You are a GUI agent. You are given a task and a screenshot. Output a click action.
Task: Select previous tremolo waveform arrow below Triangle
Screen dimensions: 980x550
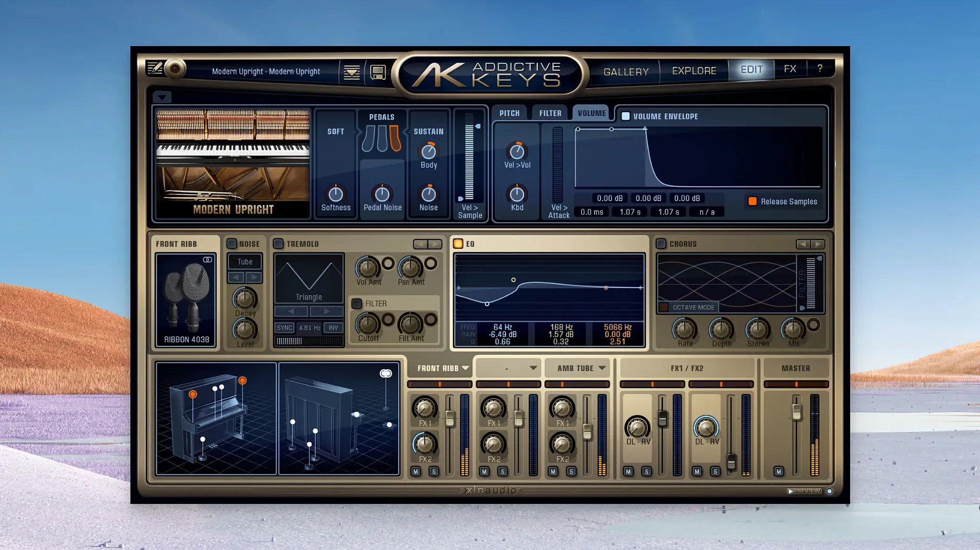[291, 311]
